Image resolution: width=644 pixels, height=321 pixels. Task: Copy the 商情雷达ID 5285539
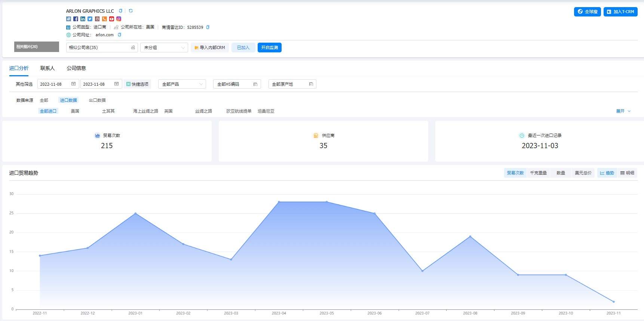[x=208, y=27]
